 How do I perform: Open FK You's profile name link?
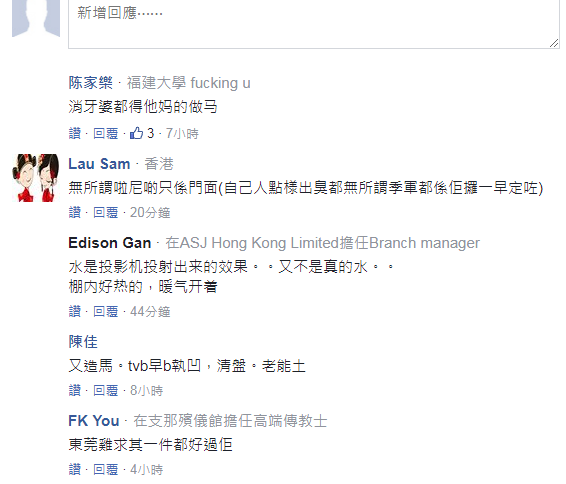pyautogui.click(x=94, y=421)
